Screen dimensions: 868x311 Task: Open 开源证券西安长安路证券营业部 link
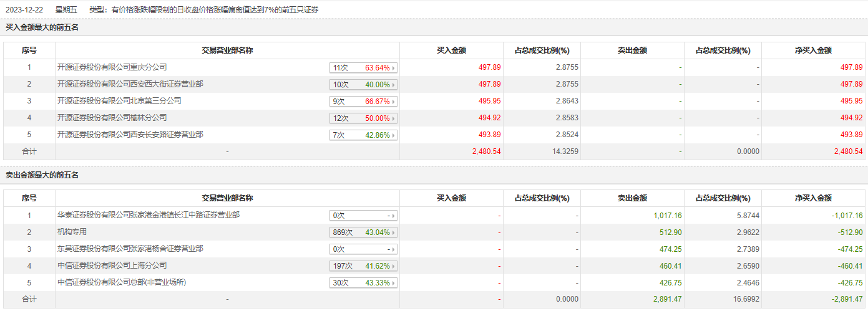[x=130, y=135]
